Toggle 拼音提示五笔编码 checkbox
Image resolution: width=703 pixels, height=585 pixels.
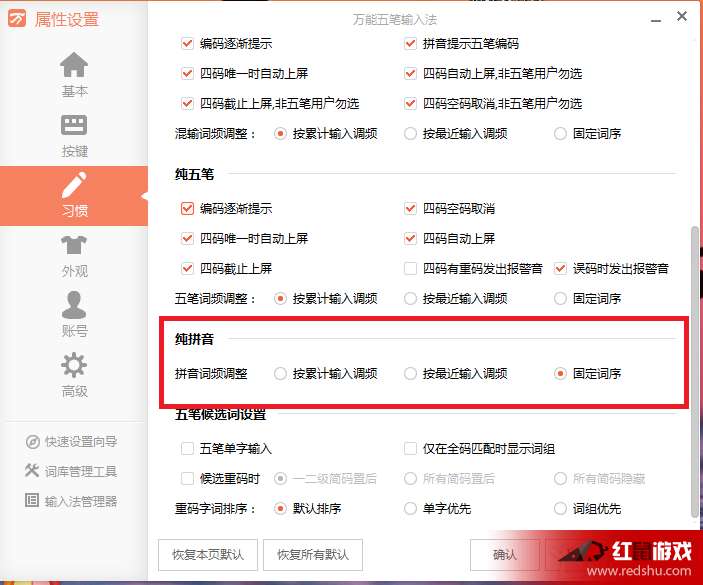click(x=410, y=43)
